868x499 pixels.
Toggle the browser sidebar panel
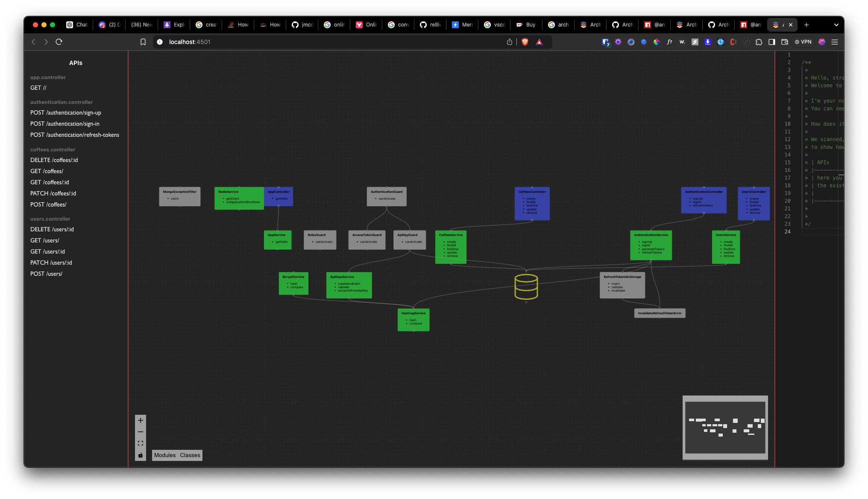tap(771, 42)
